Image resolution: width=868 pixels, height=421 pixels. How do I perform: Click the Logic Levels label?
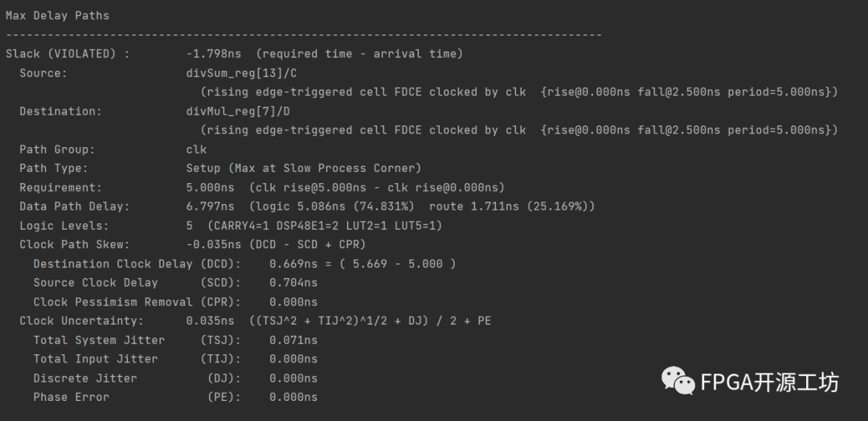pyautogui.click(x=63, y=226)
